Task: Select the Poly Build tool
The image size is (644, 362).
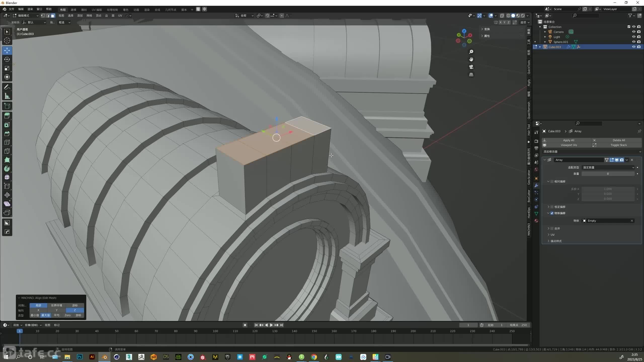Action: [7, 160]
